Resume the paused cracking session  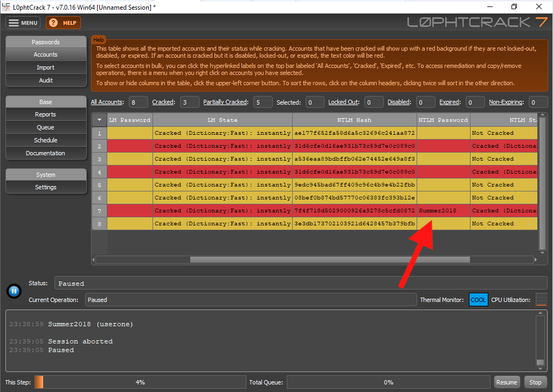tap(507, 382)
